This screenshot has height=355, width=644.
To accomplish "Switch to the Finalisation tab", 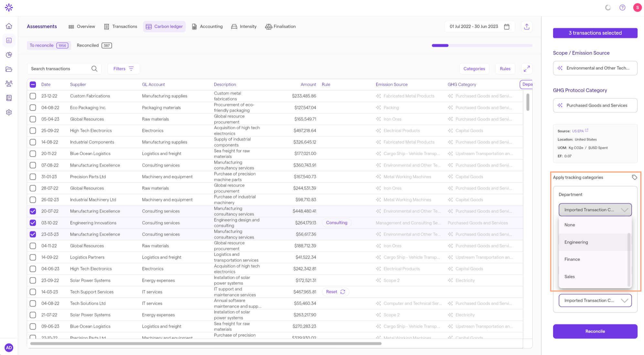I will (280, 27).
